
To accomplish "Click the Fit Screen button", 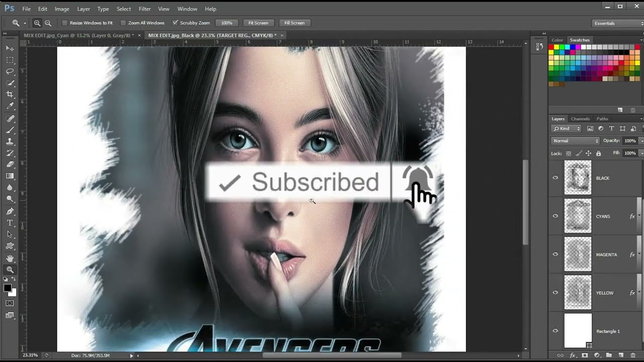I will tap(258, 23).
